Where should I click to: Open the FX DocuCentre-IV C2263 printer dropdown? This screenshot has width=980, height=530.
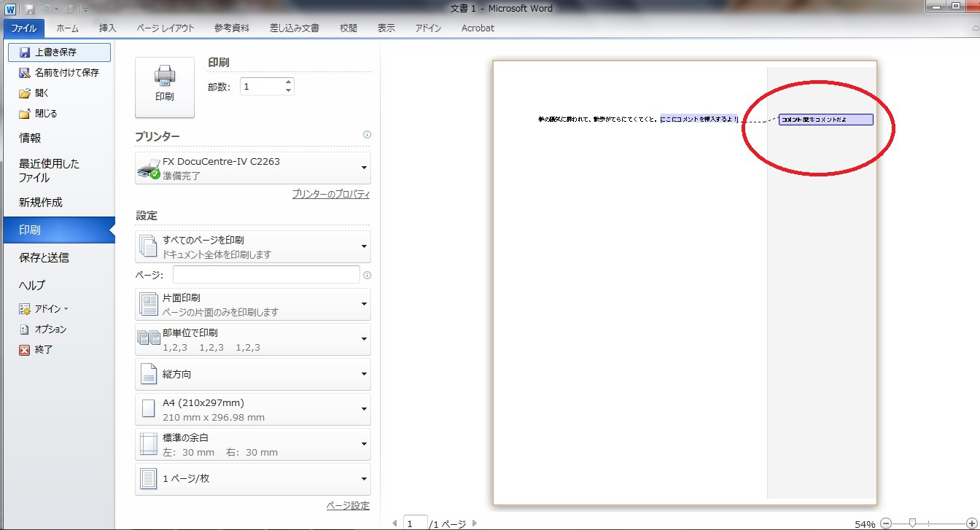pyautogui.click(x=253, y=168)
